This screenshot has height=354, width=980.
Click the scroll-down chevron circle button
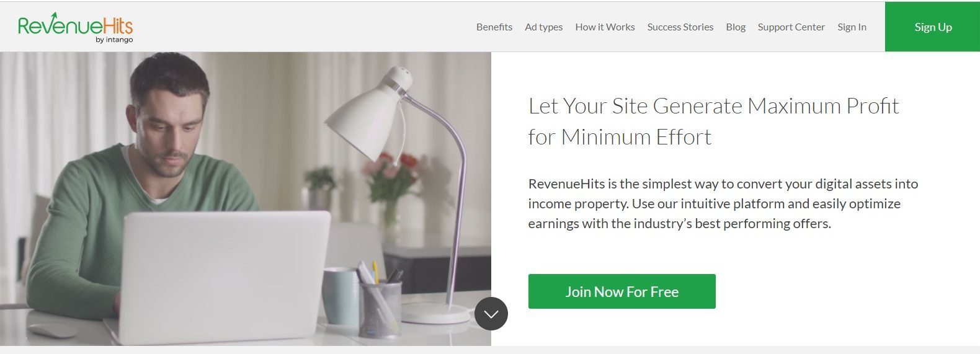[491, 314]
